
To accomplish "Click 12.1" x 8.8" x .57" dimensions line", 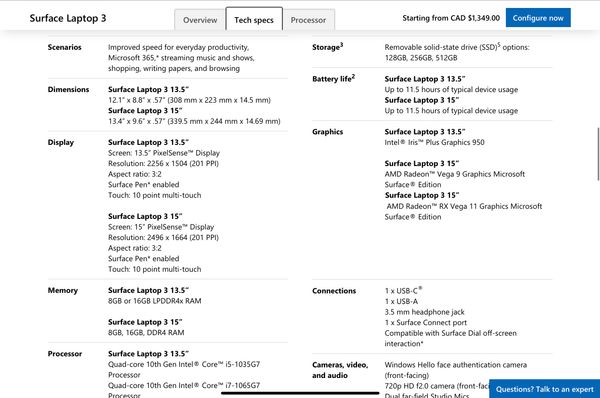I will [189, 100].
